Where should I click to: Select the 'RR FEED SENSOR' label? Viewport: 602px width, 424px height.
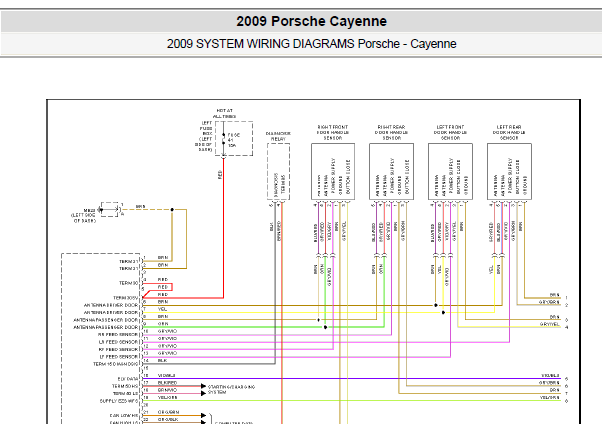118,335
